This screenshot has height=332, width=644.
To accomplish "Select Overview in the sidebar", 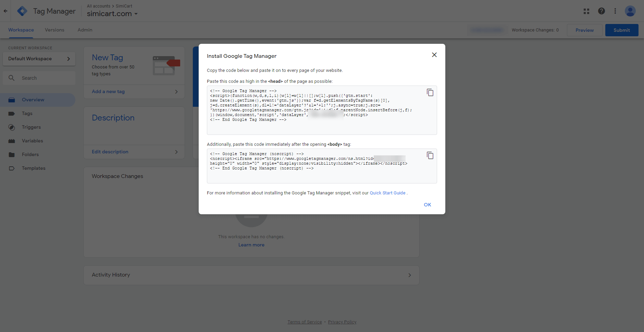I will (37, 100).
